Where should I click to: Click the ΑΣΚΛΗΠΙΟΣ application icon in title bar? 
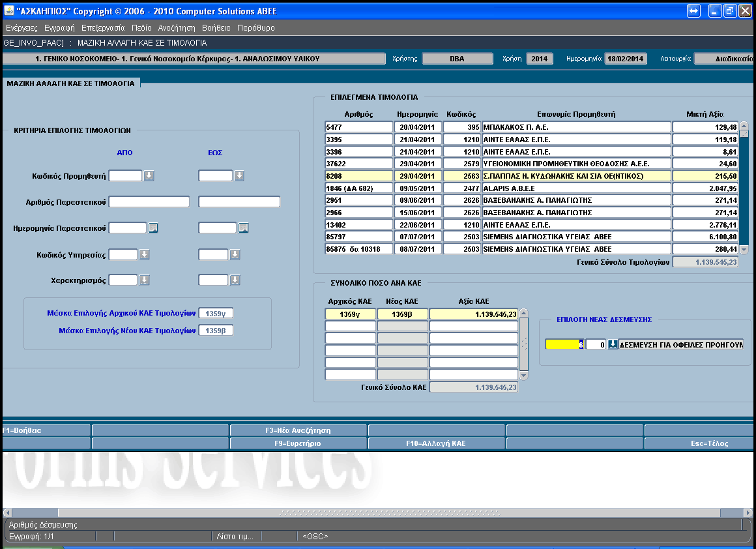coord(8,10)
